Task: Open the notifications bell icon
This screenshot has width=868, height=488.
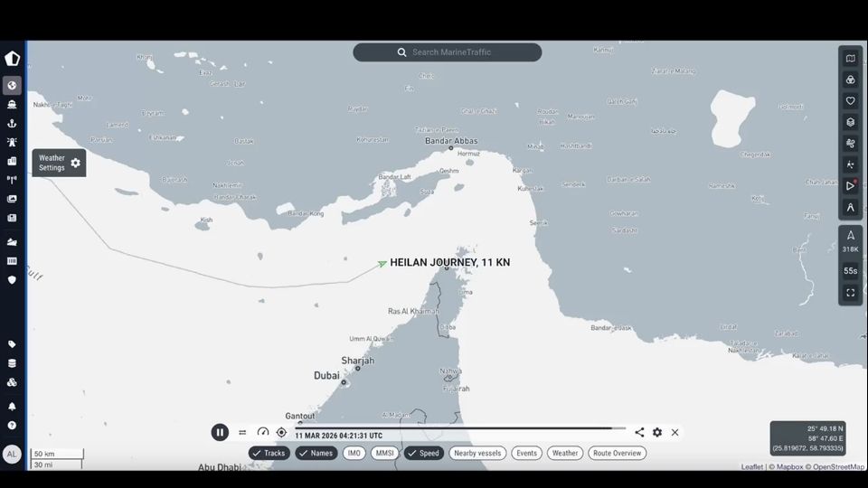Action: point(12,407)
